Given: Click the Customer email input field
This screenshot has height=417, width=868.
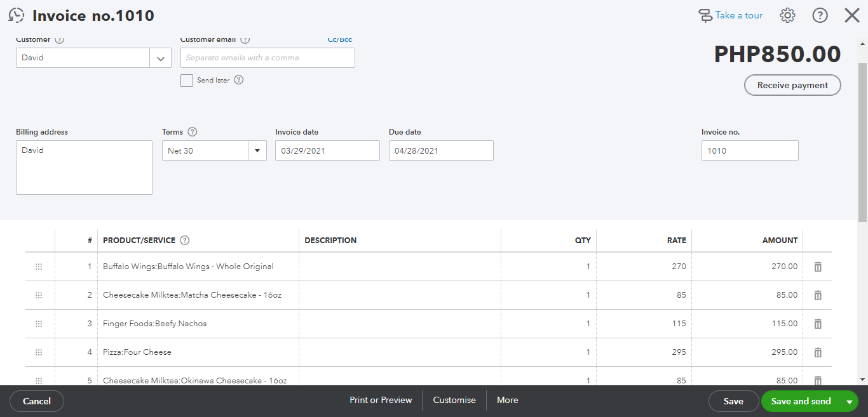Looking at the screenshot, I should [x=268, y=58].
